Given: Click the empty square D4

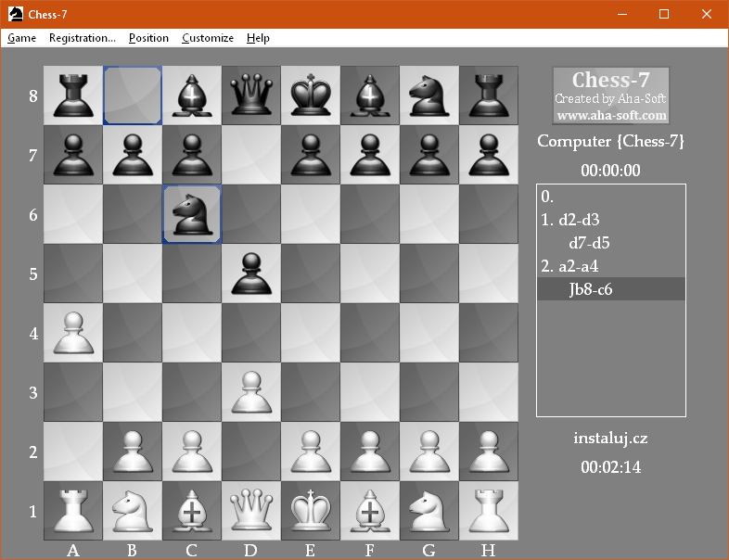Looking at the screenshot, I should click(251, 333).
